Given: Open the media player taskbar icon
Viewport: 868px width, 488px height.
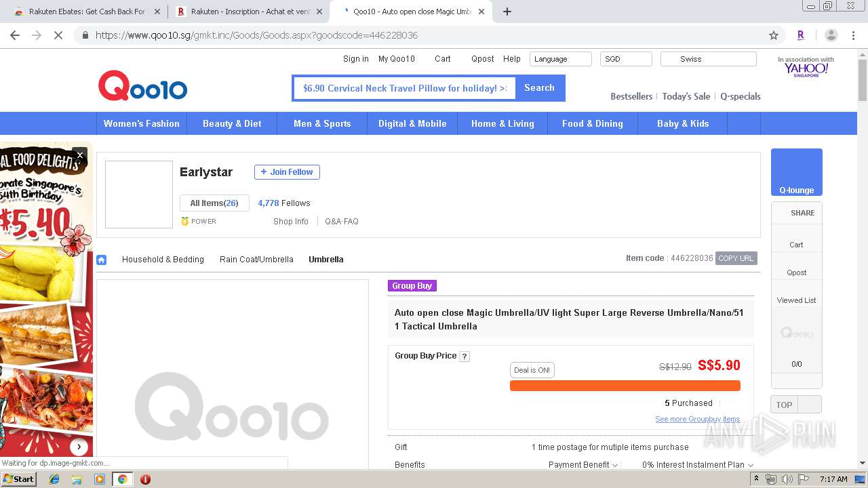Looking at the screenshot, I should [x=100, y=479].
